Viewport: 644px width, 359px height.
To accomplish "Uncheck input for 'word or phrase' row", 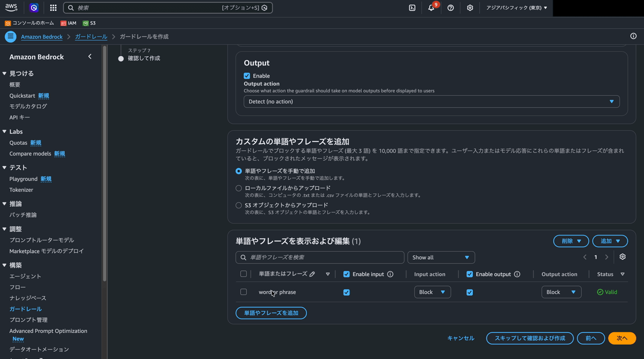I will (346, 292).
